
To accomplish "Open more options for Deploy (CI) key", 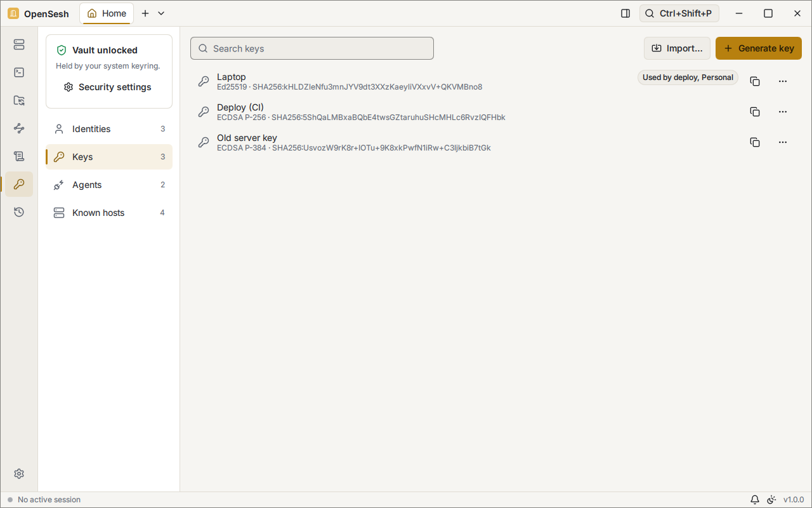I will coord(783,112).
